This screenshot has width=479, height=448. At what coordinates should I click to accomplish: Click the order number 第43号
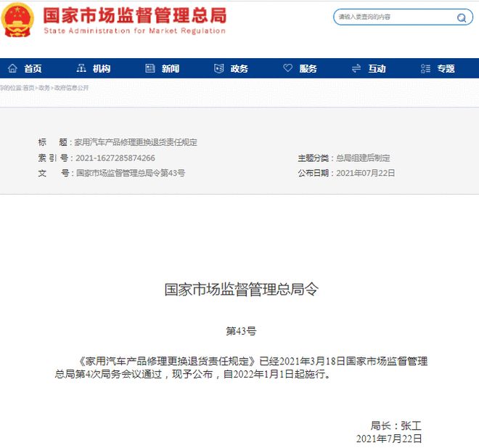click(x=242, y=331)
